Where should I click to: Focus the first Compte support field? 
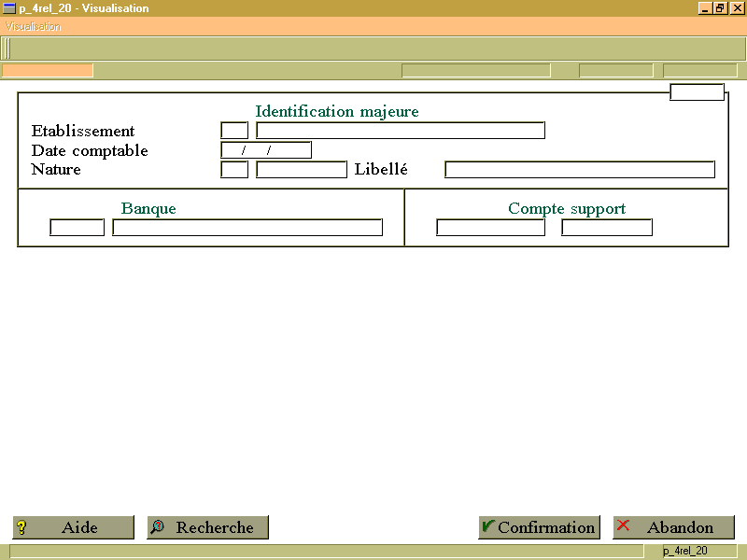coord(491,228)
